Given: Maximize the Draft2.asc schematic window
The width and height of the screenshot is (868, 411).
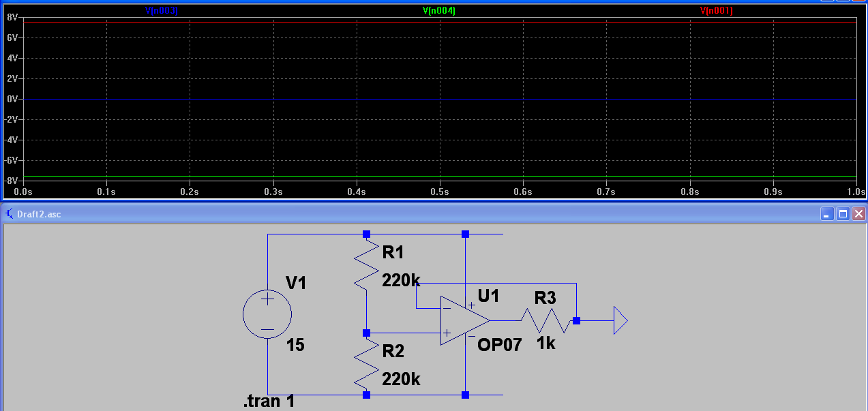Looking at the screenshot, I should [843, 214].
